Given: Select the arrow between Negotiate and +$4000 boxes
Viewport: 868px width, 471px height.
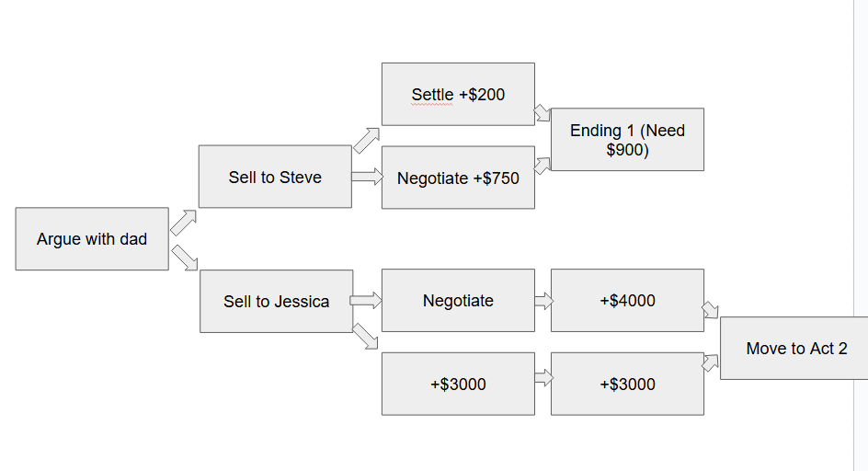Looking at the screenshot, I should [542, 300].
